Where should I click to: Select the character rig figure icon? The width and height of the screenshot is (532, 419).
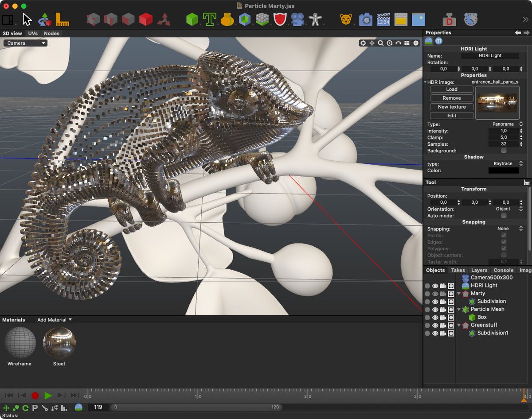[316, 19]
